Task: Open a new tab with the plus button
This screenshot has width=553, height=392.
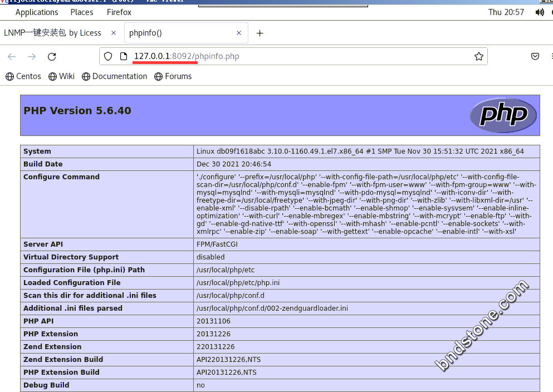Action: tap(260, 33)
